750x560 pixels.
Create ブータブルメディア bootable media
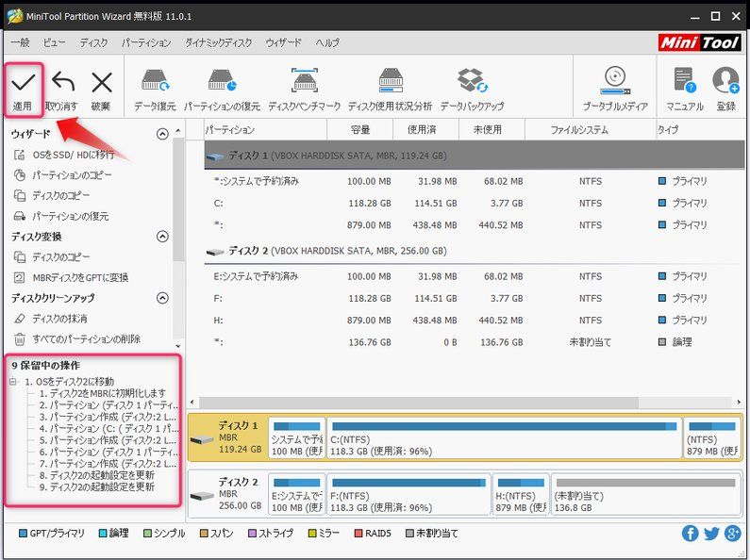point(615,90)
